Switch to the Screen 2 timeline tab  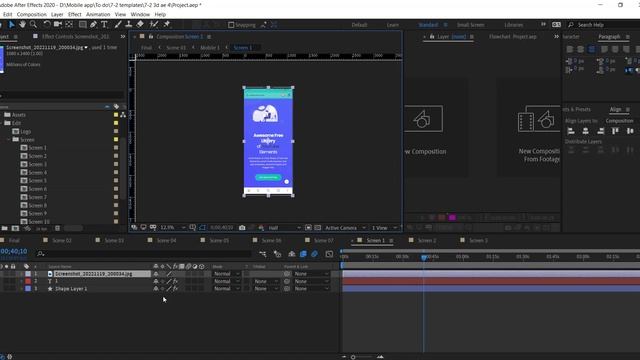pyautogui.click(x=427, y=240)
